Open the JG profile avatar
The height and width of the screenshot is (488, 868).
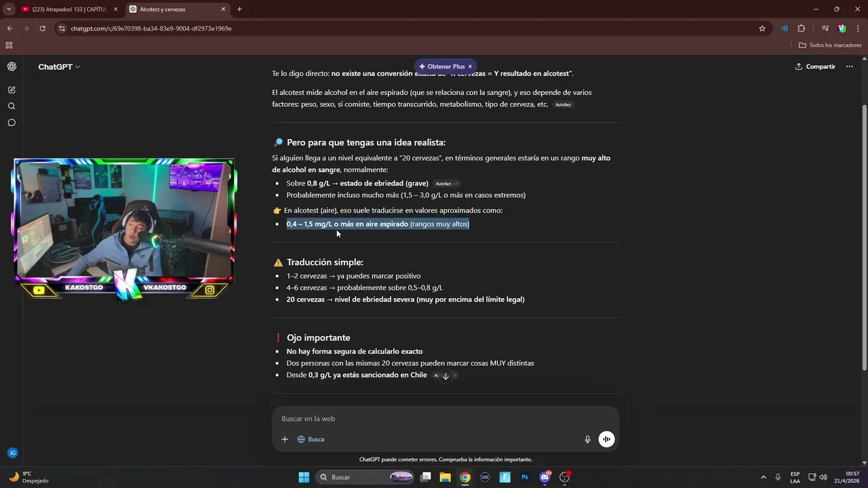click(x=12, y=453)
